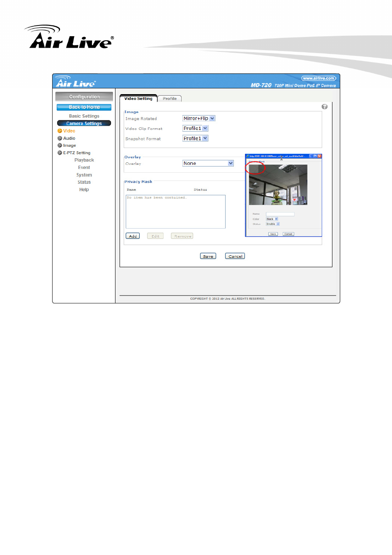Open the Status dropdown in privacy mask popup
Screen dimensions: 392x555
tap(273, 224)
